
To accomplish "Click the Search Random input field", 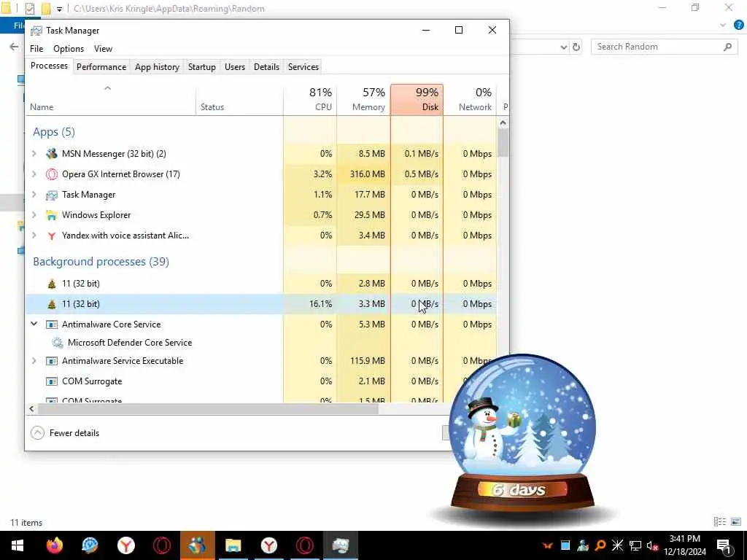I will point(664,47).
